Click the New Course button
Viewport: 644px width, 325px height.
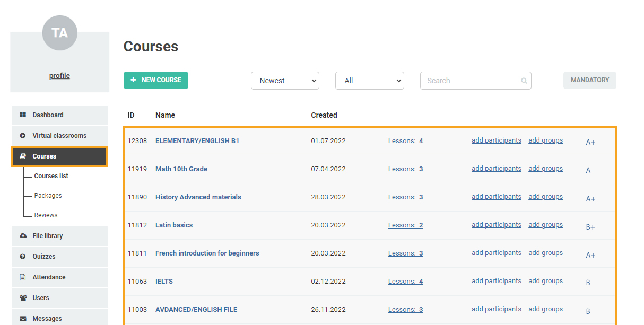click(156, 80)
